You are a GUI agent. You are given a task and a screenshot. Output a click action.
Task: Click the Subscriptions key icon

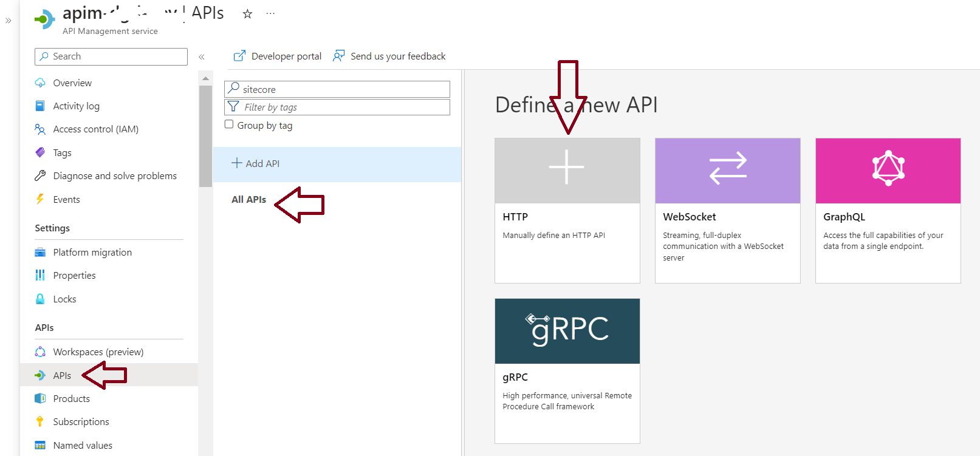point(40,421)
